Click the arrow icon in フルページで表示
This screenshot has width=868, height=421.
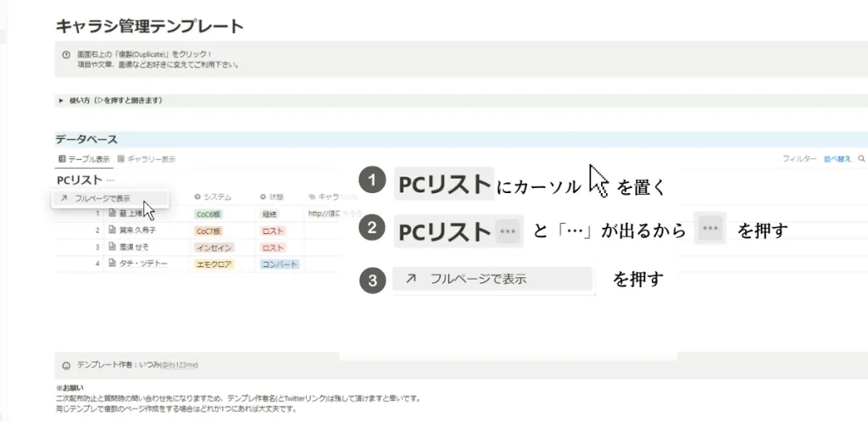(x=64, y=198)
